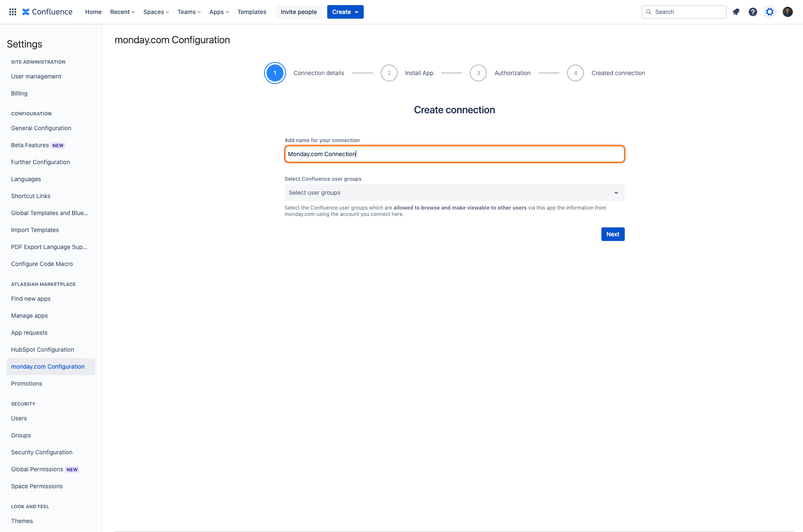
Task: Click the Install App step label
Action: pos(419,73)
